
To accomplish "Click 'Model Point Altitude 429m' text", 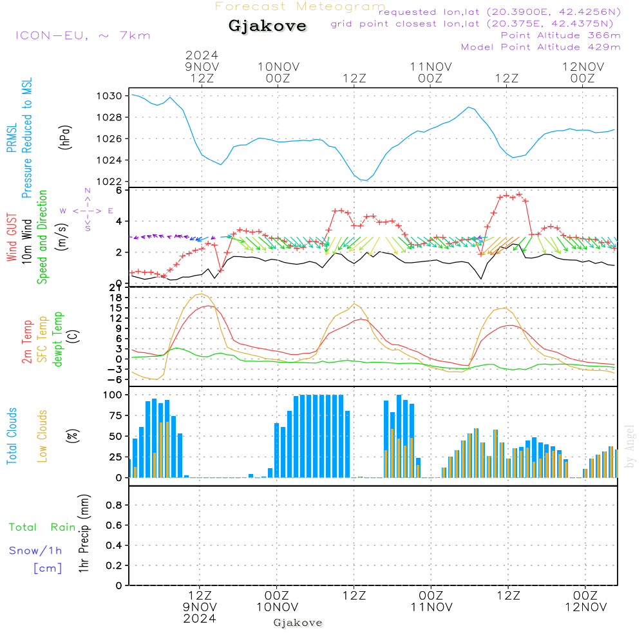I will (x=540, y=47).
